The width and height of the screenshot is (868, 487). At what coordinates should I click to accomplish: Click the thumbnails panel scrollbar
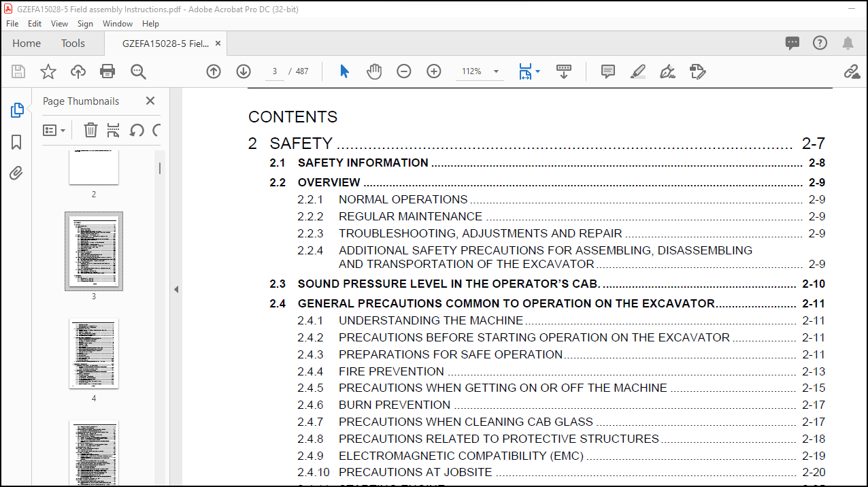(160, 168)
